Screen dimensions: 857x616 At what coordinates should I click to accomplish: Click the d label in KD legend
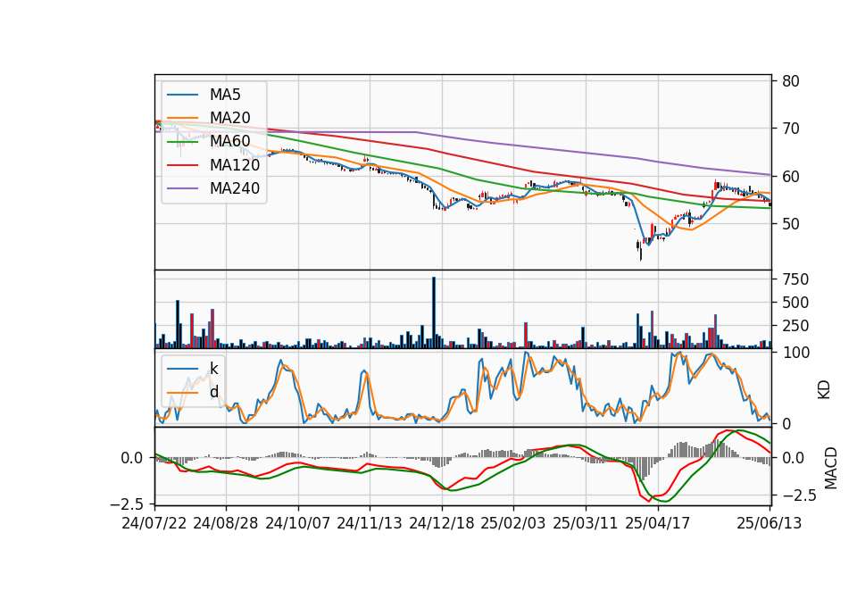click(213, 392)
